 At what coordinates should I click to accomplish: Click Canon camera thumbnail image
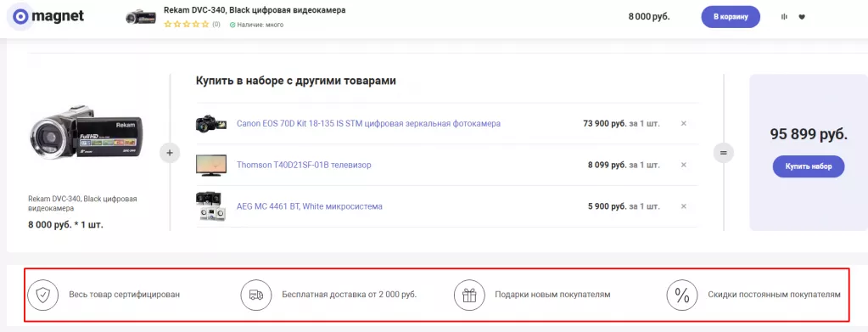click(211, 124)
